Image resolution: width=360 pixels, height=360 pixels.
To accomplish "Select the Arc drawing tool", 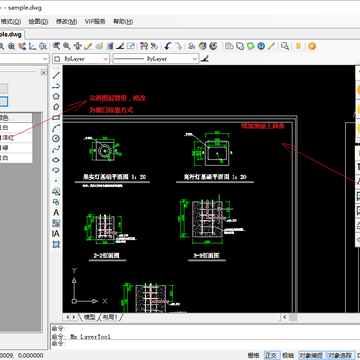I will coord(56,128).
